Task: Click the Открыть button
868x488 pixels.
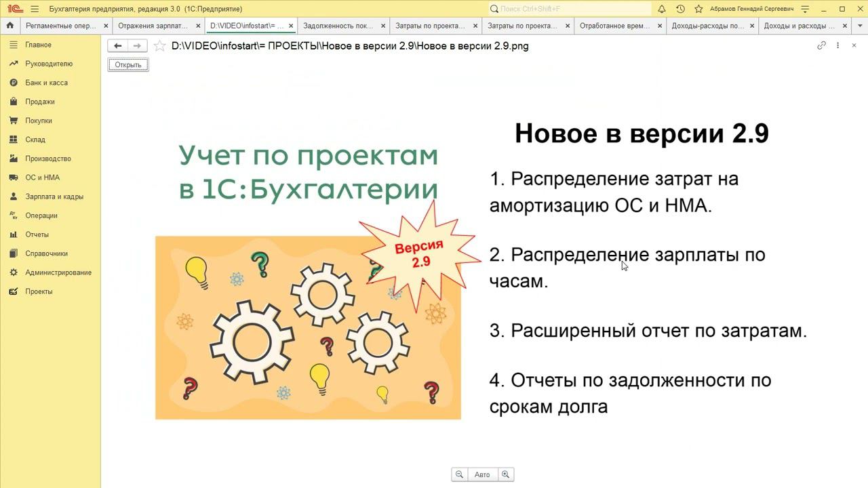Action: click(x=128, y=65)
